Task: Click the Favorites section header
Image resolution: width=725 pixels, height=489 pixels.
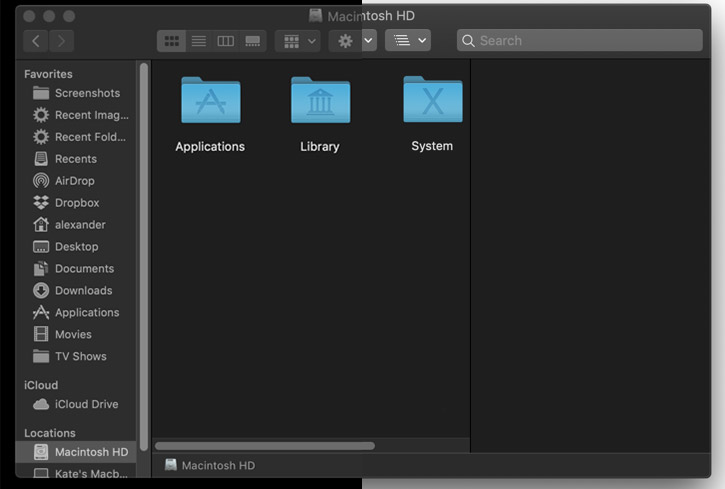Action: coord(48,74)
